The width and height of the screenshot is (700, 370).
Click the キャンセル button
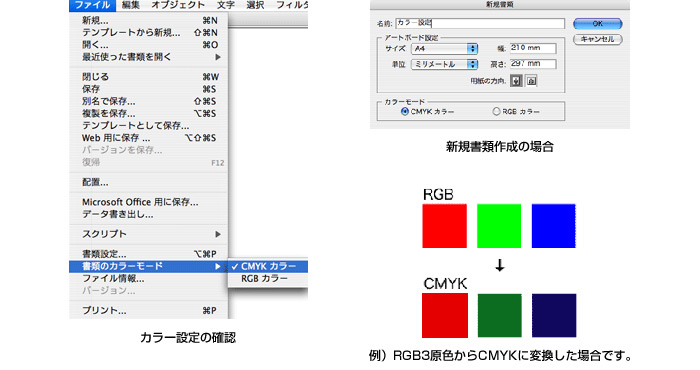598,39
